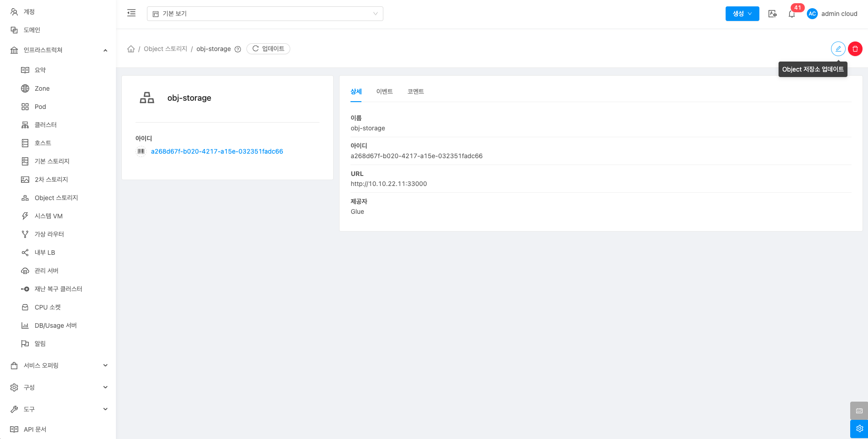868x439 pixels.
Task: Open the 생성 create dropdown button
Action: (x=742, y=14)
